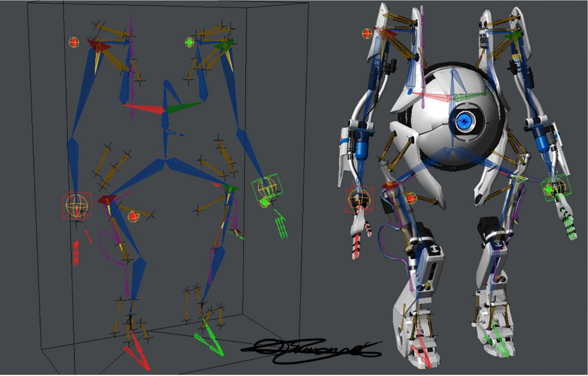Image resolution: width=588 pixels, height=376 pixels.
Task: Select the red hip bone on bare skeleton
Action: click(107, 200)
